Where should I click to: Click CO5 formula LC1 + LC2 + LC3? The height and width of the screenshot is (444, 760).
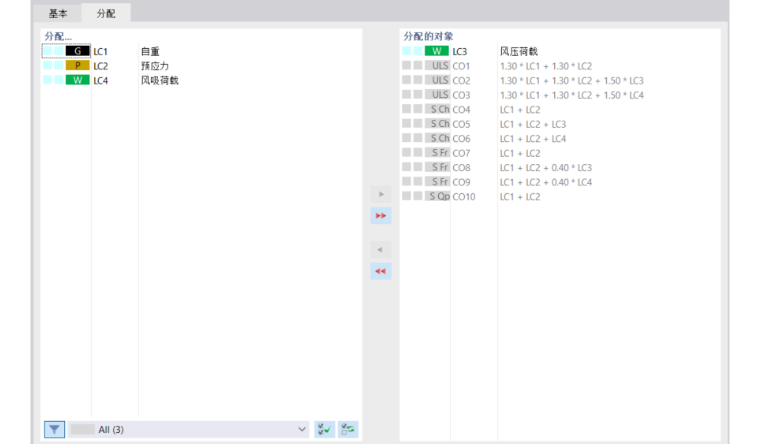pyautogui.click(x=533, y=124)
